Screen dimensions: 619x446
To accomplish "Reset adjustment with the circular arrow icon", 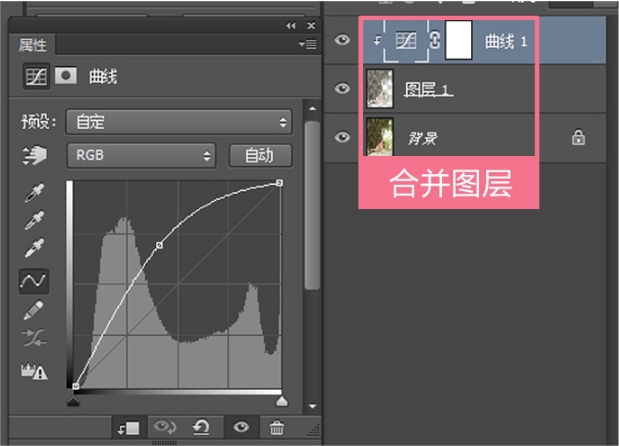I will (201, 427).
